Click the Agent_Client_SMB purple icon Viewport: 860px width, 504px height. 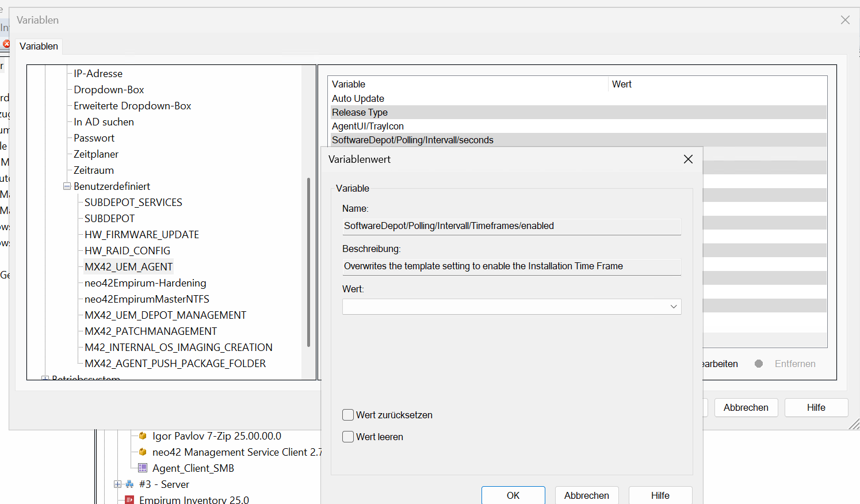143,468
